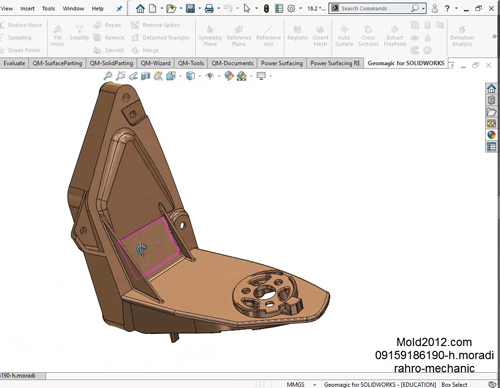Viewport: 500px width, 388px height.
Task: Click Zoom to Fit magnifier icon
Action: coord(108,76)
